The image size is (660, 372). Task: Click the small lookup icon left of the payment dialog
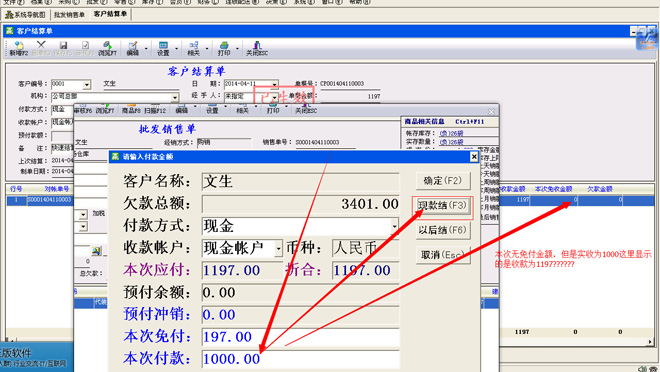coord(96,251)
